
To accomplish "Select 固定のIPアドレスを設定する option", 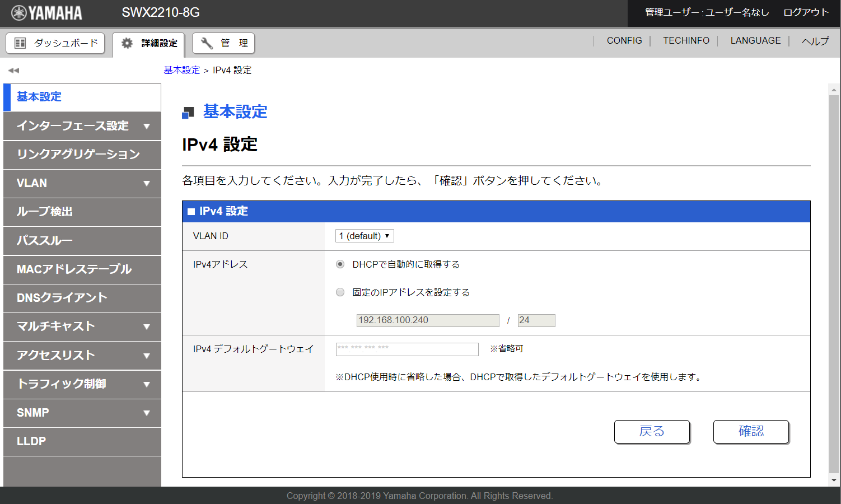I will pyautogui.click(x=340, y=292).
